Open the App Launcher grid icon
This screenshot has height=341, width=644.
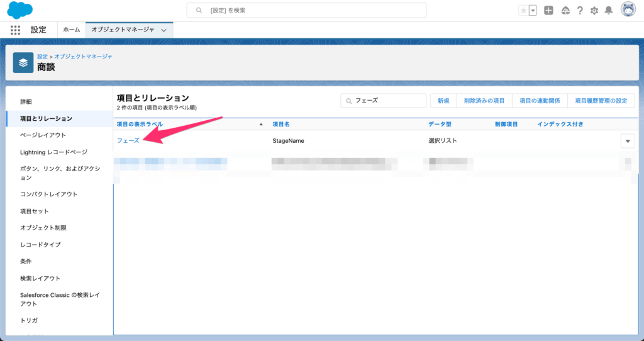15,30
